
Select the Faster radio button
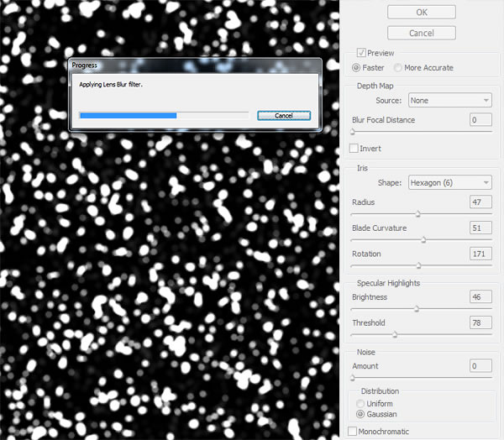[x=356, y=68]
